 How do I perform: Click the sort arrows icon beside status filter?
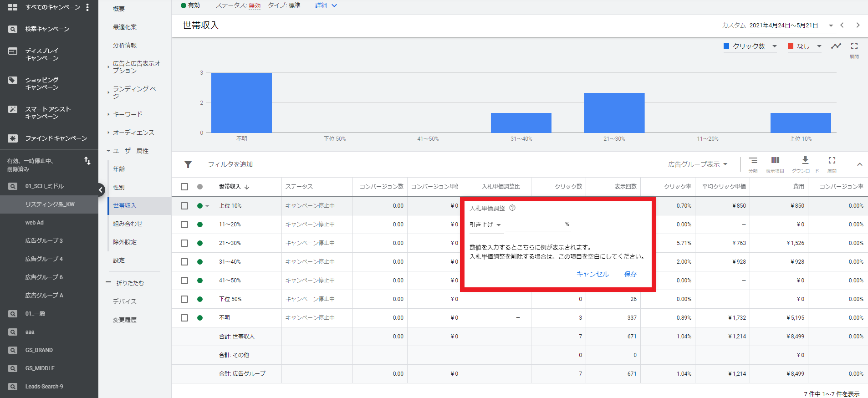87,161
